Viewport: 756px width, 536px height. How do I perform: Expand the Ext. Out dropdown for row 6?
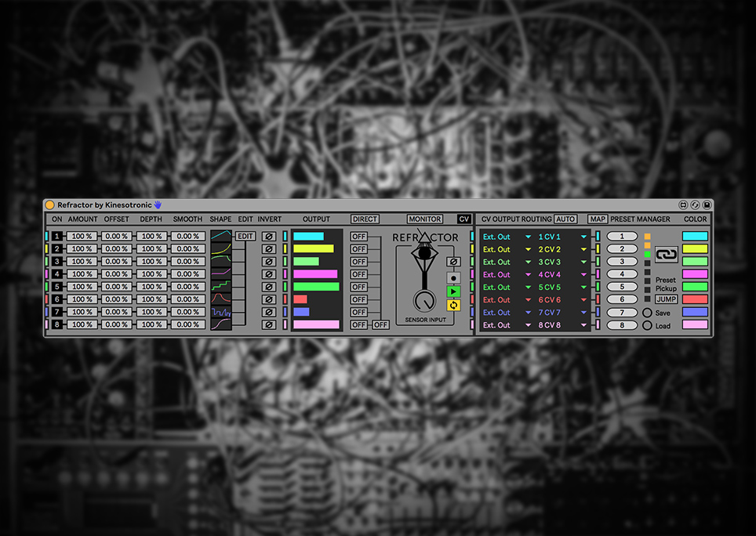point(507,299)
